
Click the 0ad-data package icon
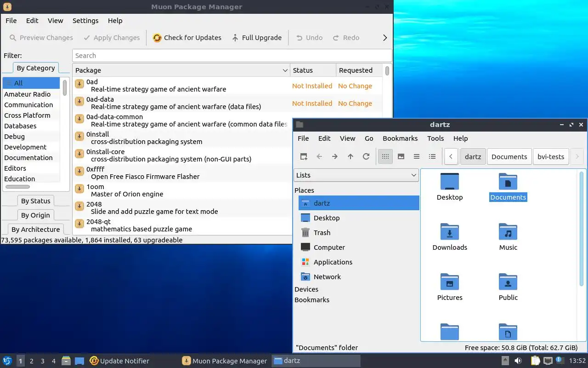(79, 100)
